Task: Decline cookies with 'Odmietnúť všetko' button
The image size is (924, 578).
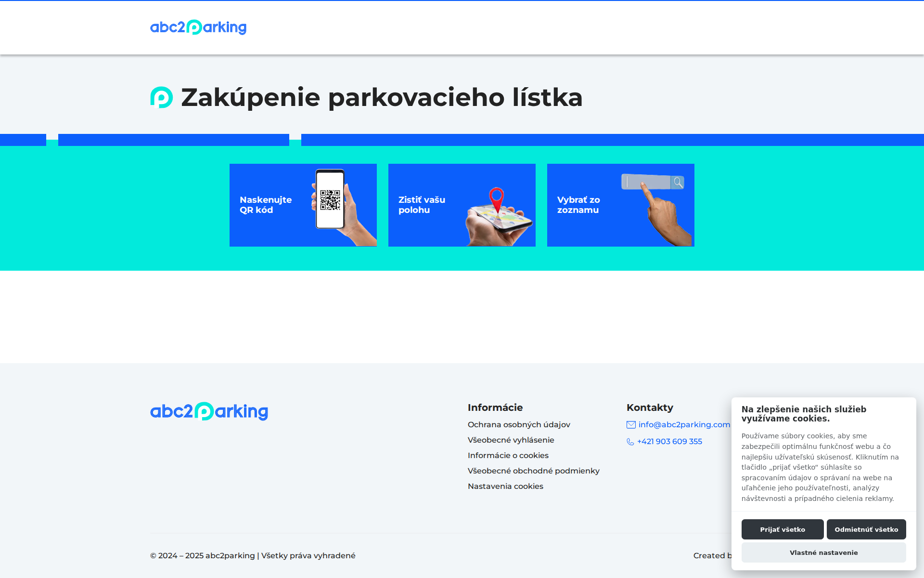Action: point(866,529)
